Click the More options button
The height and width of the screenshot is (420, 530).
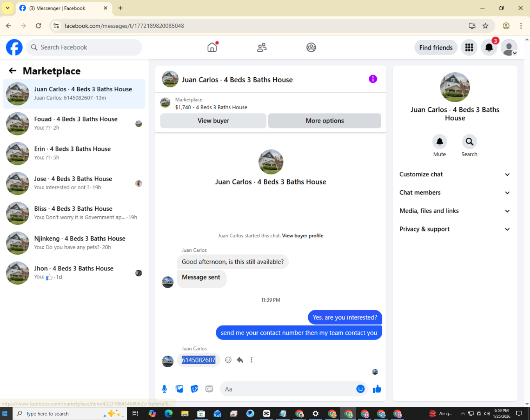coord(325,121)
